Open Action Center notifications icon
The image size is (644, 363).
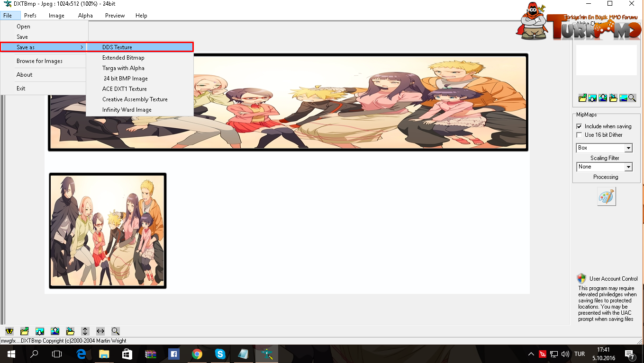click(x=630, y=354)
